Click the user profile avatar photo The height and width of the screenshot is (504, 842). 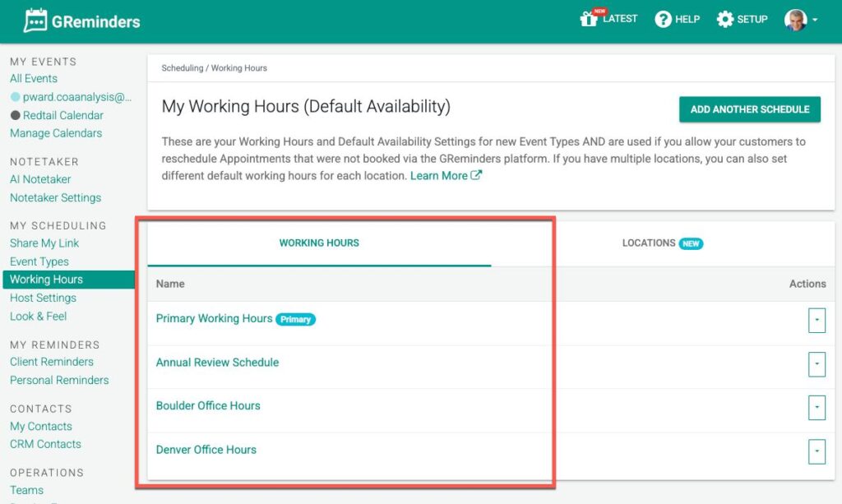pyautogui.click(x=795, y=20)
